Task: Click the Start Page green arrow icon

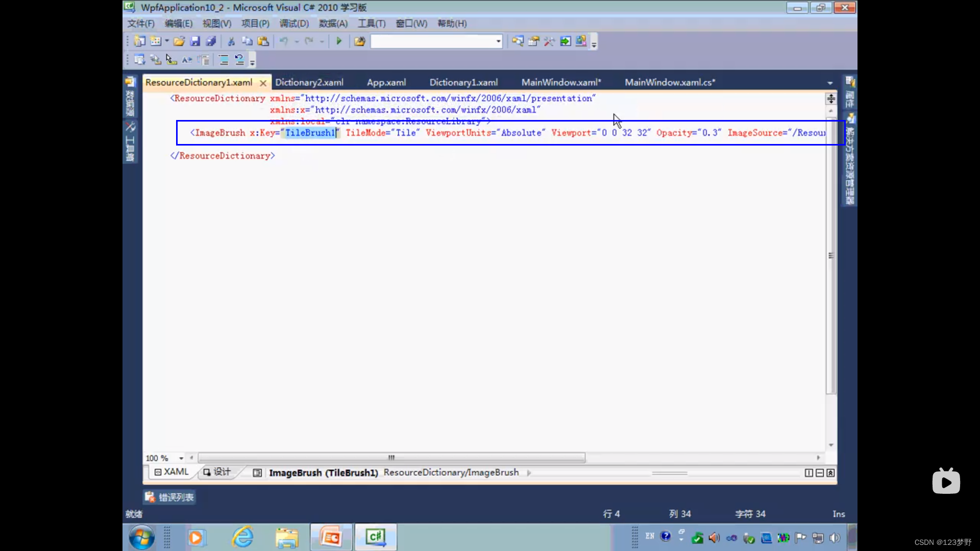Action: pos(566,41)
